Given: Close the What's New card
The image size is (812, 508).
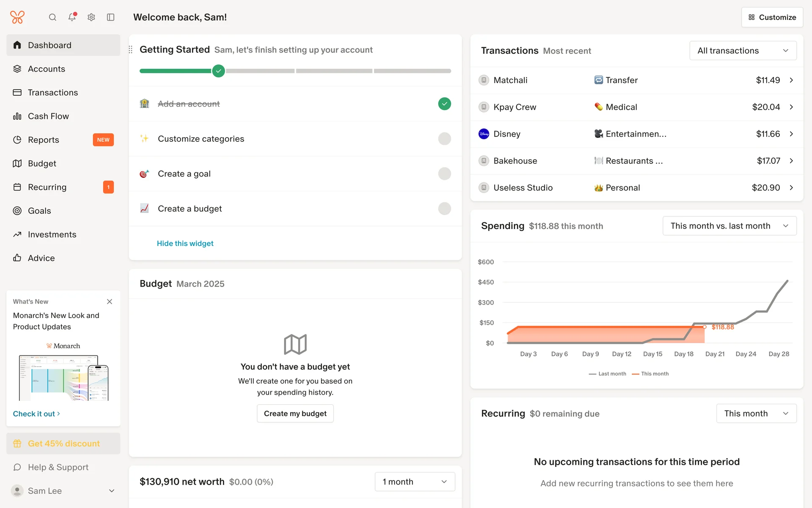Looking at the screenshot, I should pos(110,301).
